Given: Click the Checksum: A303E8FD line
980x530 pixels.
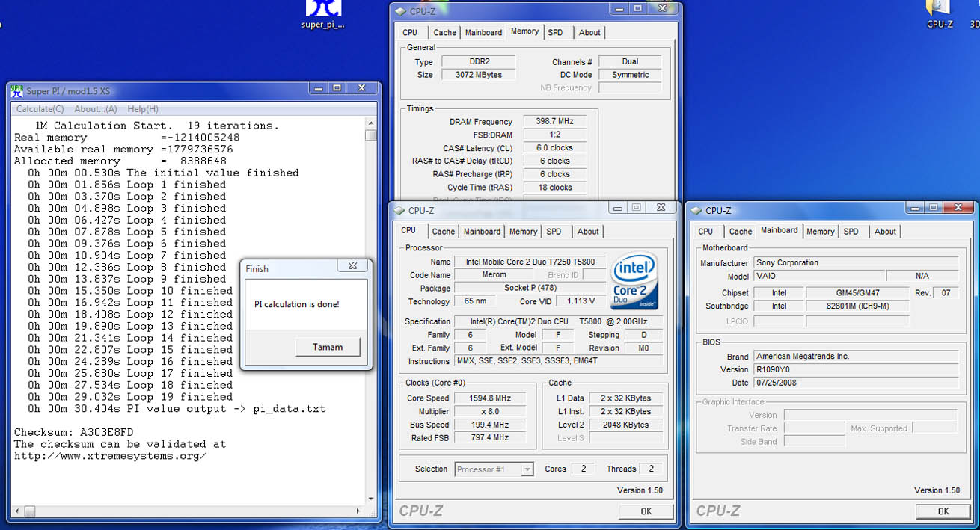Looking at the screenshot, I should 74,432.
